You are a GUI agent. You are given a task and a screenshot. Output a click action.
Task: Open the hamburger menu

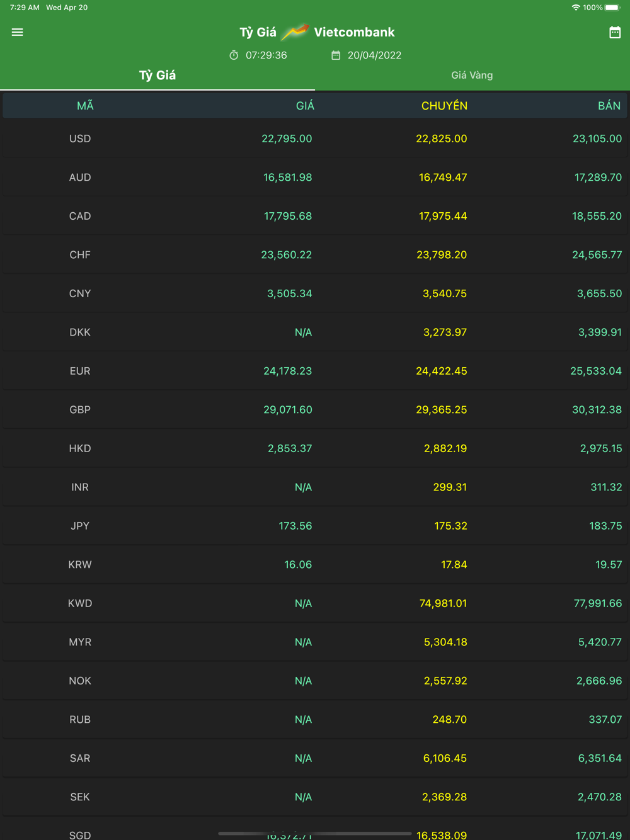tap(18, 32)
